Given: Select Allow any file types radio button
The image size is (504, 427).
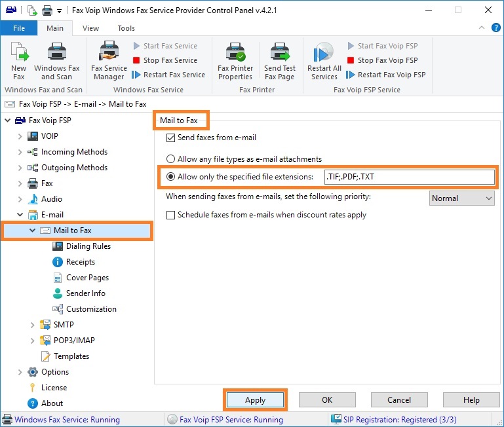Looking at the screenshot, I should point(170,158).
